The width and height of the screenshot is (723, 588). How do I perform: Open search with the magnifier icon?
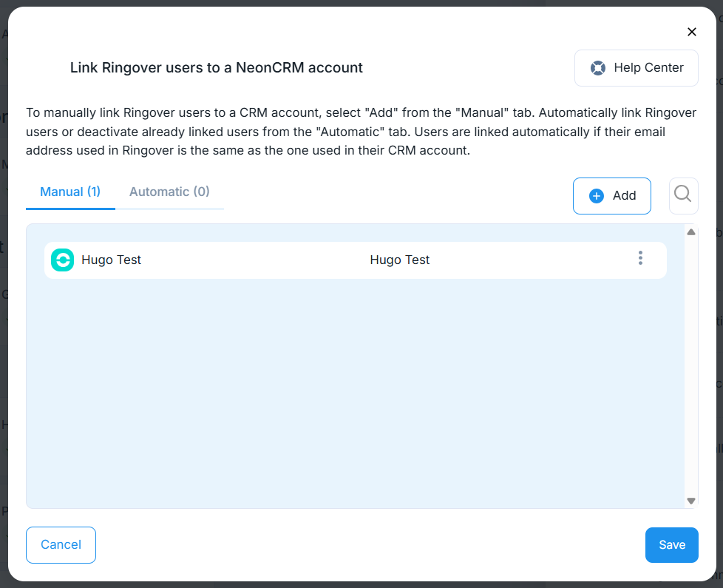click(x=683, y=195)
